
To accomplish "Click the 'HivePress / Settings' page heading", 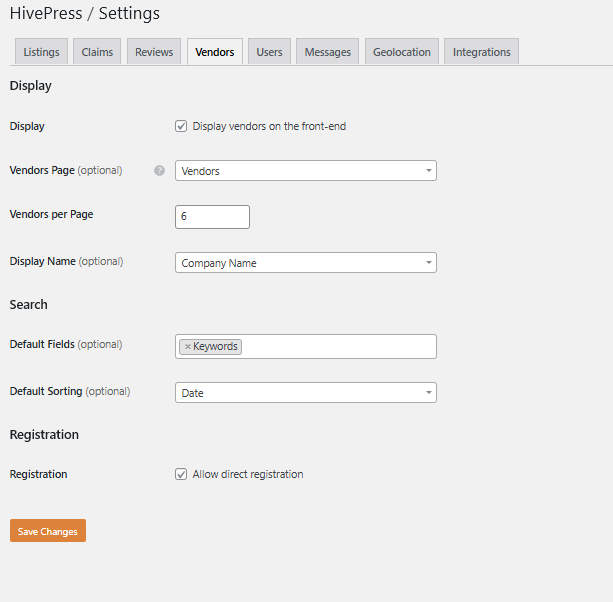I will click(85, 13).
